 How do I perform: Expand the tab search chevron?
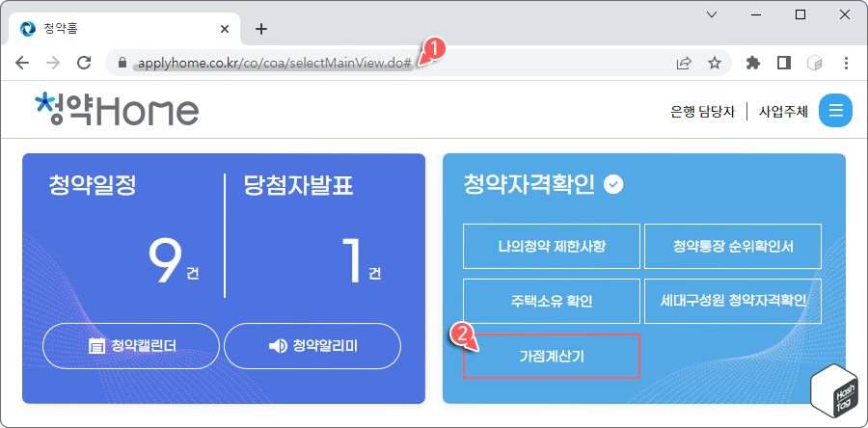pos(713,14)
